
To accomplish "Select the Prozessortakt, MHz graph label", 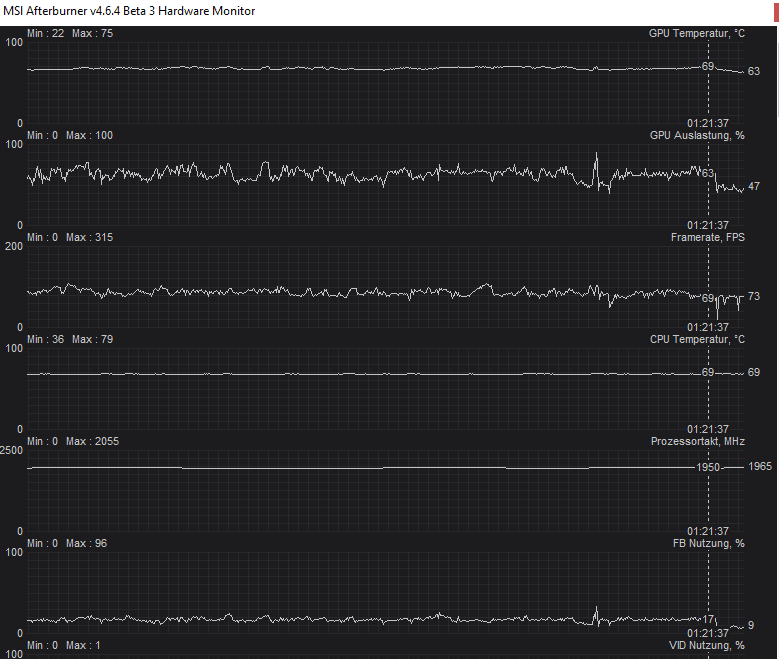I will click(698, 441).
